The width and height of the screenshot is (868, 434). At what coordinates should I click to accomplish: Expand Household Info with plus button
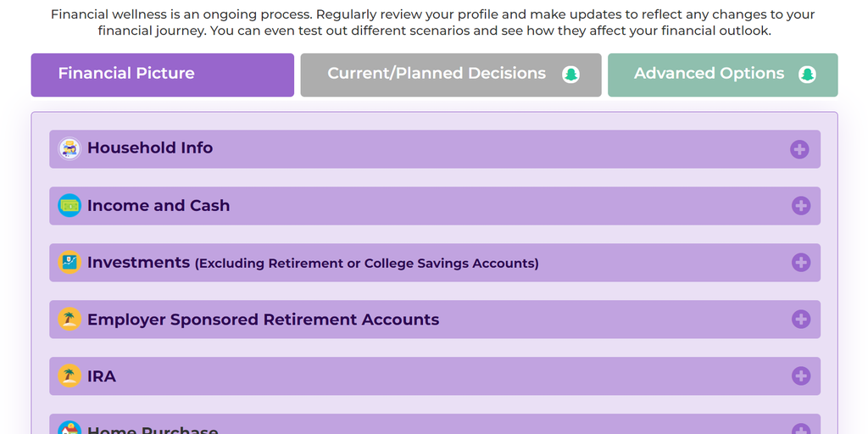799,149
